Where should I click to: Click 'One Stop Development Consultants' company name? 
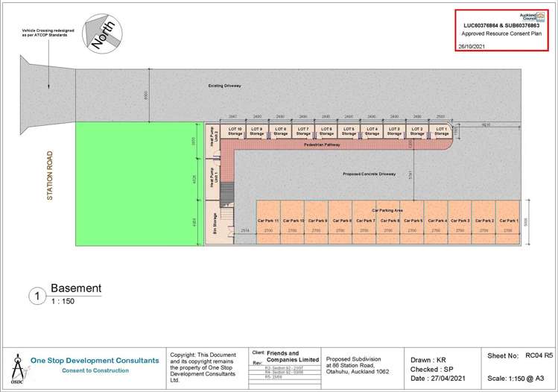95,361
